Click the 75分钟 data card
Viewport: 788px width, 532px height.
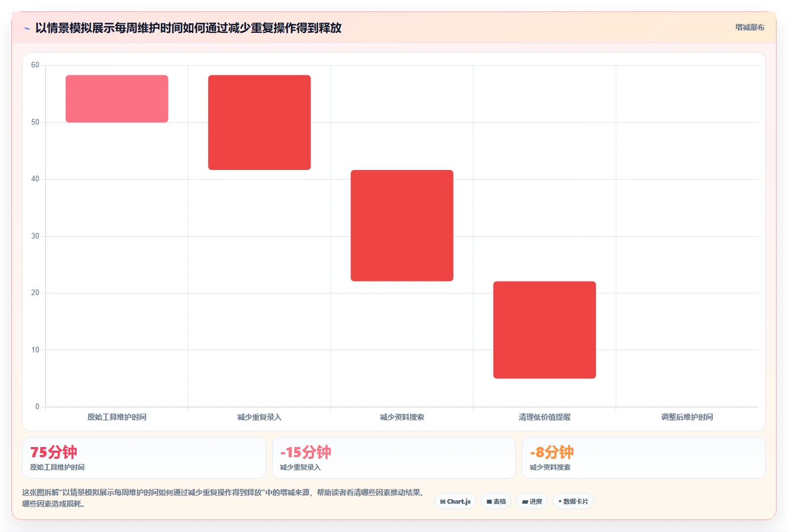tap(144, 458)
